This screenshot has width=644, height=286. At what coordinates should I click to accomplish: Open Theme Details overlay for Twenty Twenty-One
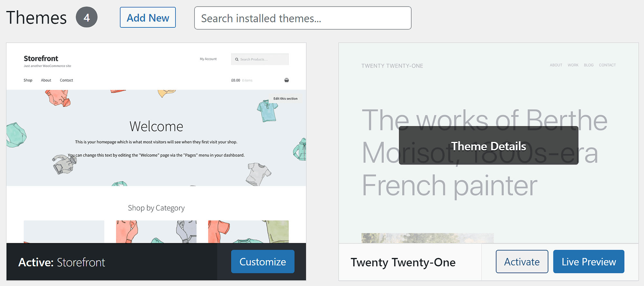click(x=488, y=146)
